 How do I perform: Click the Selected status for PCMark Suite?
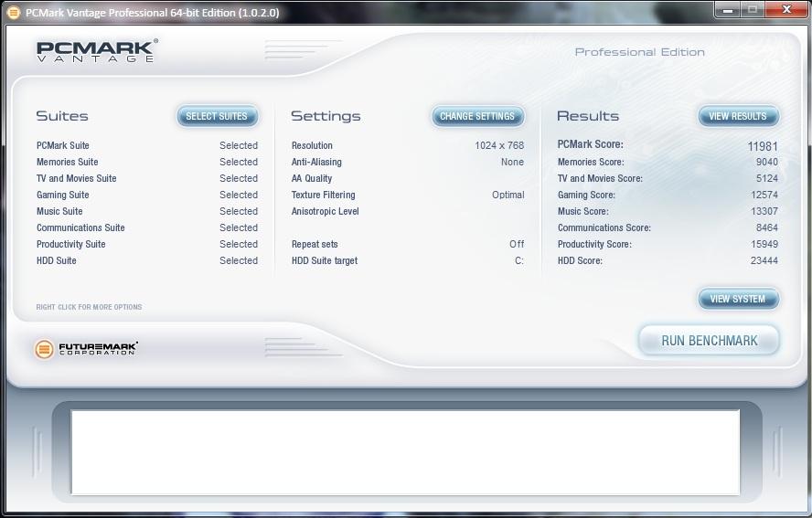pyautogui.click(x=239, y=145)
